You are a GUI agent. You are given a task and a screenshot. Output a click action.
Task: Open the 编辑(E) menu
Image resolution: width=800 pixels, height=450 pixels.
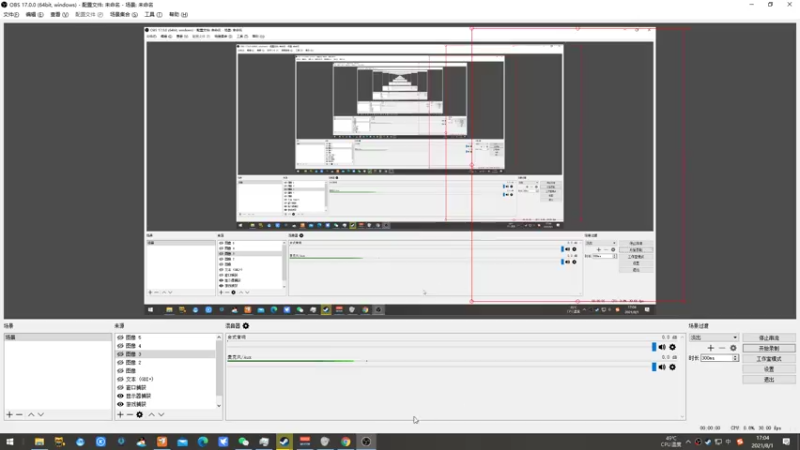point(34,14)
